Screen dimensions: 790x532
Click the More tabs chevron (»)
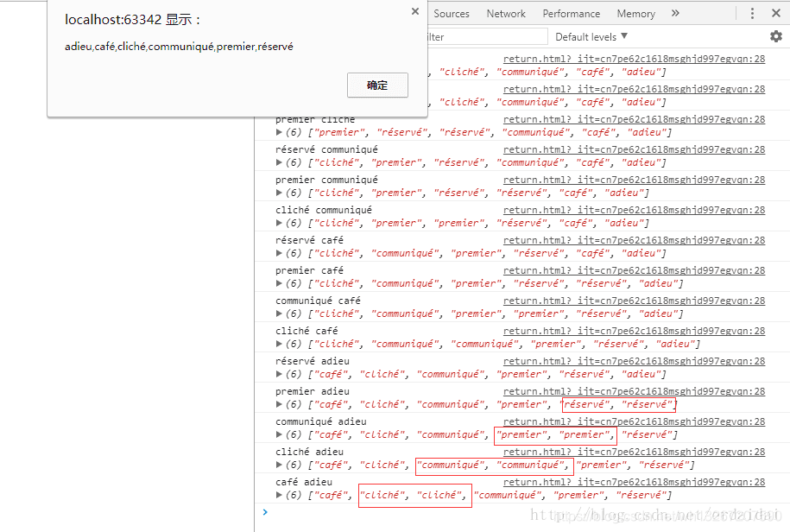click(x=674, y=13)
